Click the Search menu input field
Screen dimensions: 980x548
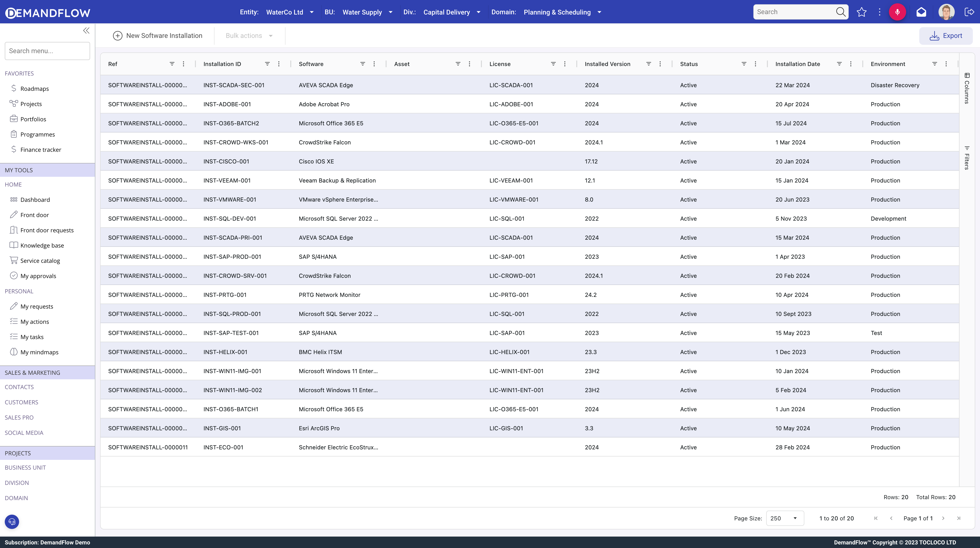47,51
